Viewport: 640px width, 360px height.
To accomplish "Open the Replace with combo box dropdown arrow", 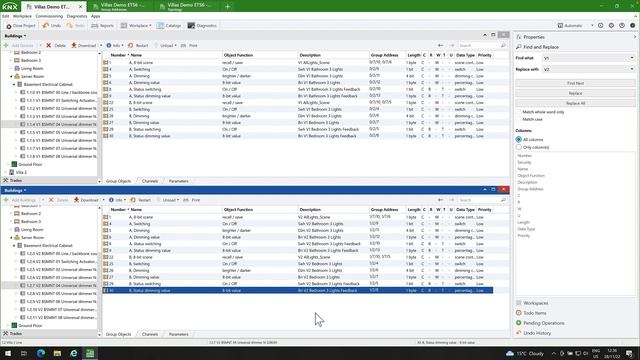I will coord(631,69).
